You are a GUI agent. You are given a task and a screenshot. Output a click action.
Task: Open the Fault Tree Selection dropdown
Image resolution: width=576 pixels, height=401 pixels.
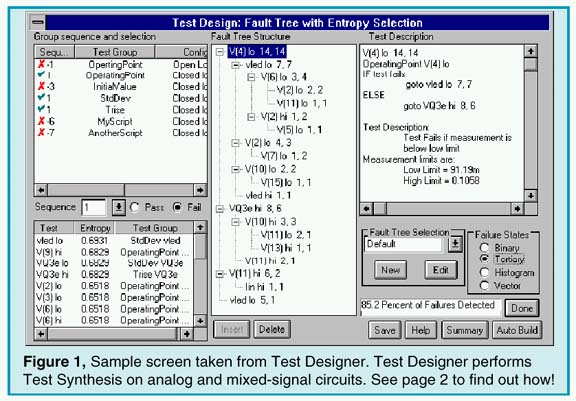455,244
